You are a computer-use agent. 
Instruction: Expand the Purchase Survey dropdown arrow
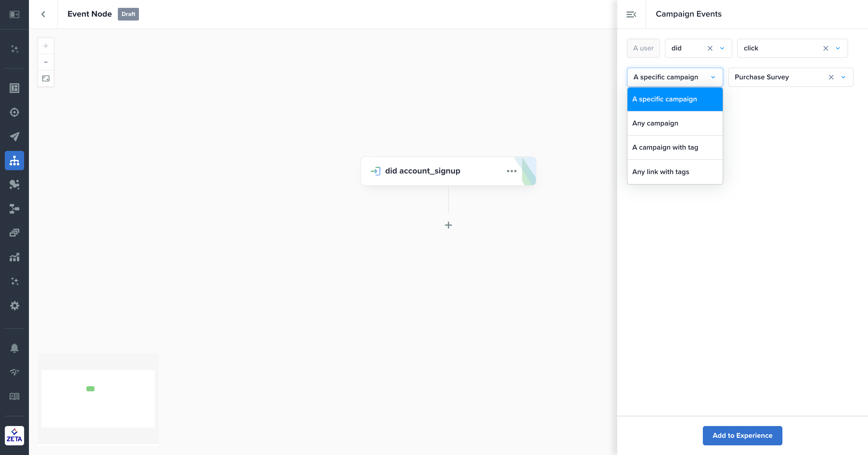pos(843,77)
